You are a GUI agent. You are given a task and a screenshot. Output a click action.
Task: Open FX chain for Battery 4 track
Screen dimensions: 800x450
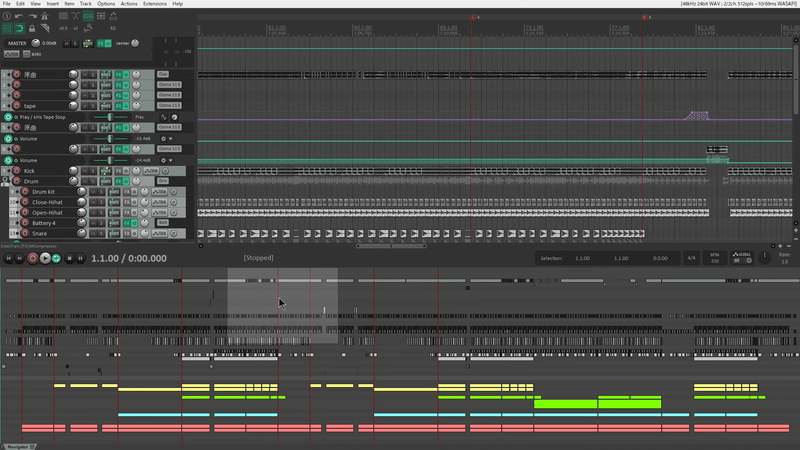coord(127,223)
